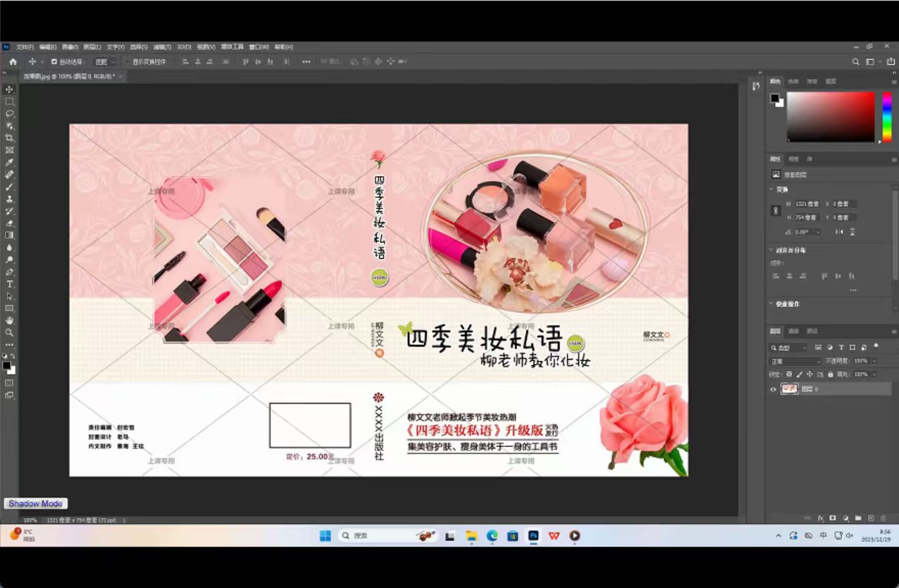Choose the Lasso tool
The height and width of the screenshot is (588, 899).
coord(10,113)
